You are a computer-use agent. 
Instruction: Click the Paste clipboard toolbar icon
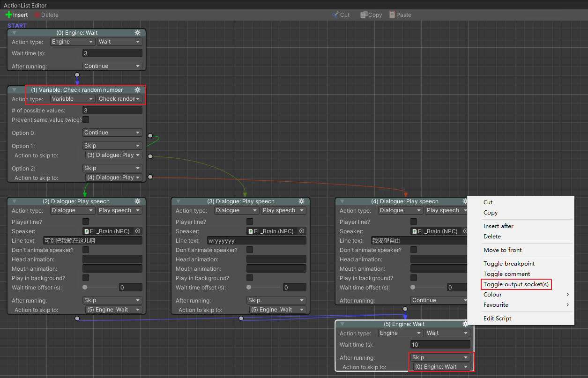(392, 15)
